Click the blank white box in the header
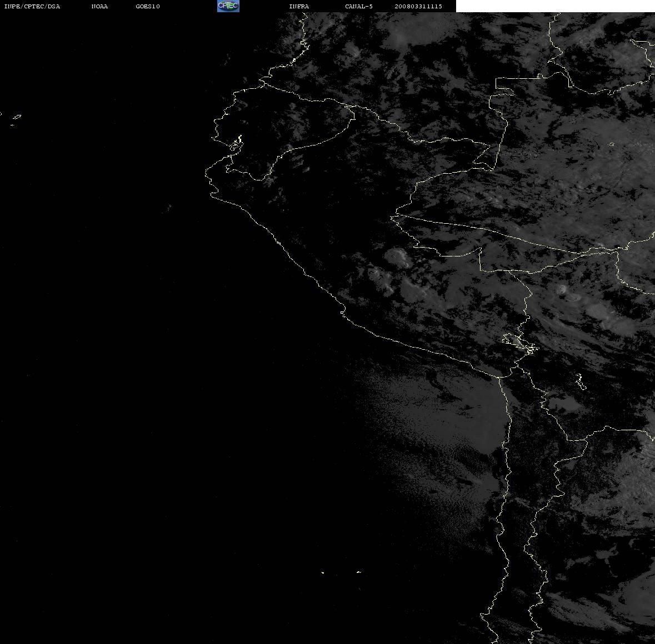 (x=555, y=6)
